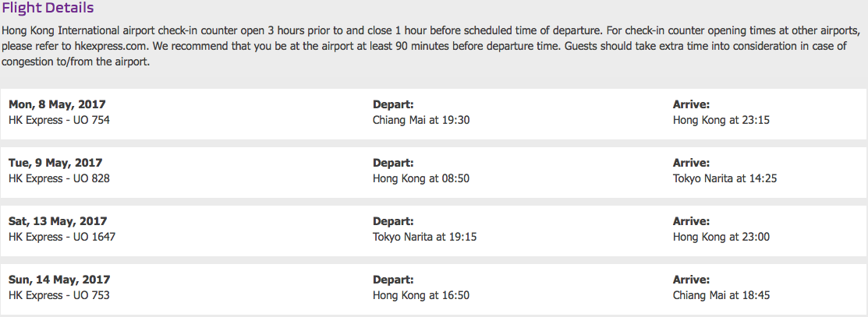
Task: Click arrival Hong Kong at 23:00
Action: click(x=721, y=237)
